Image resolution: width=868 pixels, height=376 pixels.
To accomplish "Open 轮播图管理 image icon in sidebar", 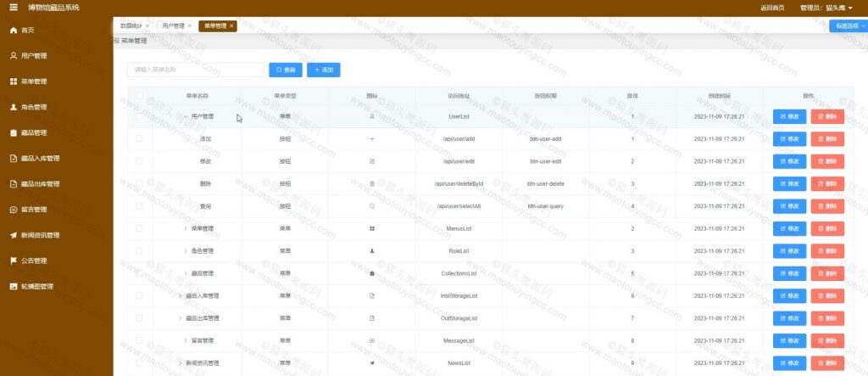I will [x=14, y=287].
